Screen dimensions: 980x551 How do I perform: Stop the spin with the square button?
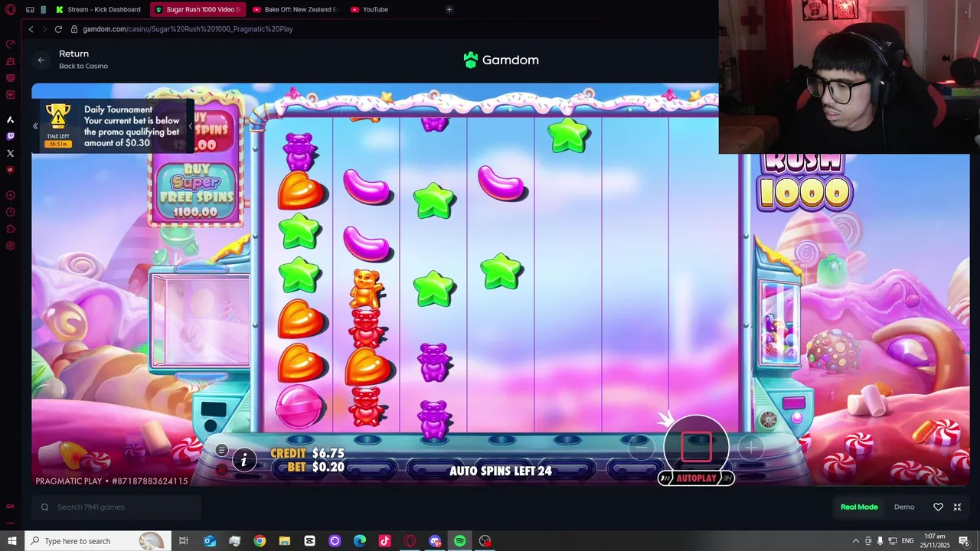point(696,447)
